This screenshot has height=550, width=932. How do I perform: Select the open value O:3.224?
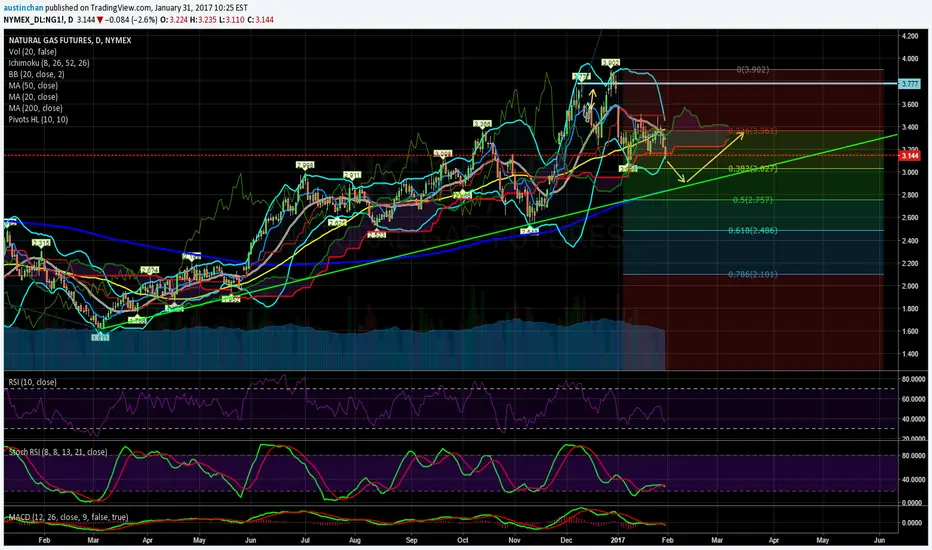point(175,20)
